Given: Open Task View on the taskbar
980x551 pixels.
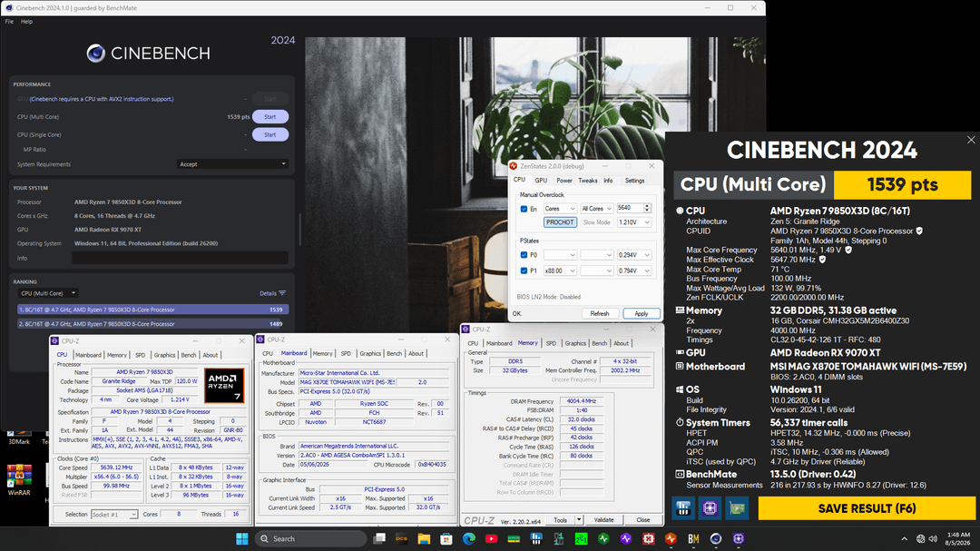Looking at the screenshot, I should (x=378, y=538).
